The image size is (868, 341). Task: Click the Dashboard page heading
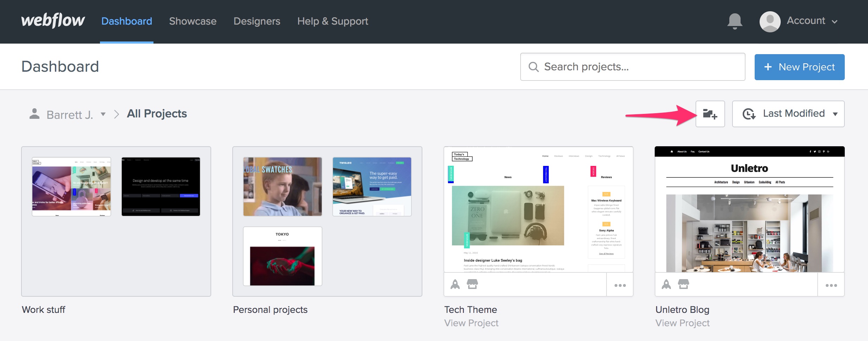click(60, 66)
